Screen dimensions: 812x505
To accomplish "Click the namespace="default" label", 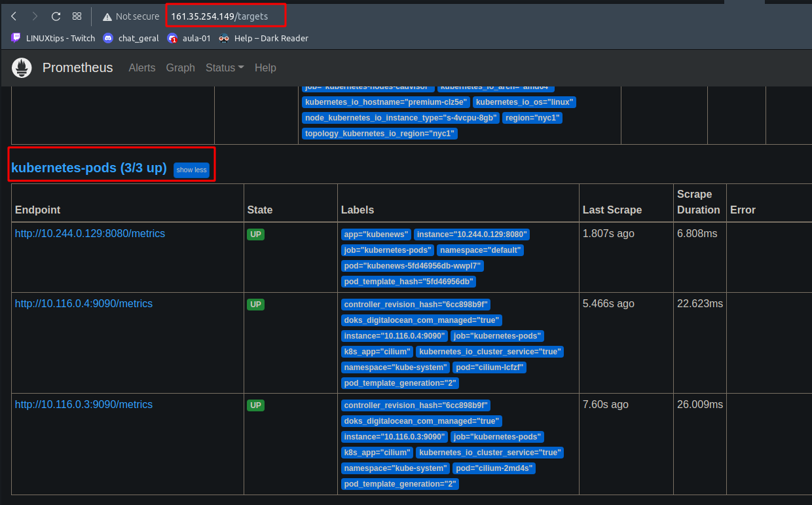I will click(480, 250).
